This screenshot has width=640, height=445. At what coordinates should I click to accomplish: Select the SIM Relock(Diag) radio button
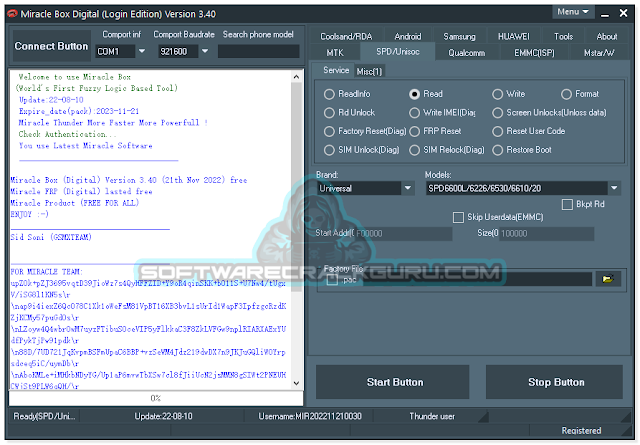414,150
